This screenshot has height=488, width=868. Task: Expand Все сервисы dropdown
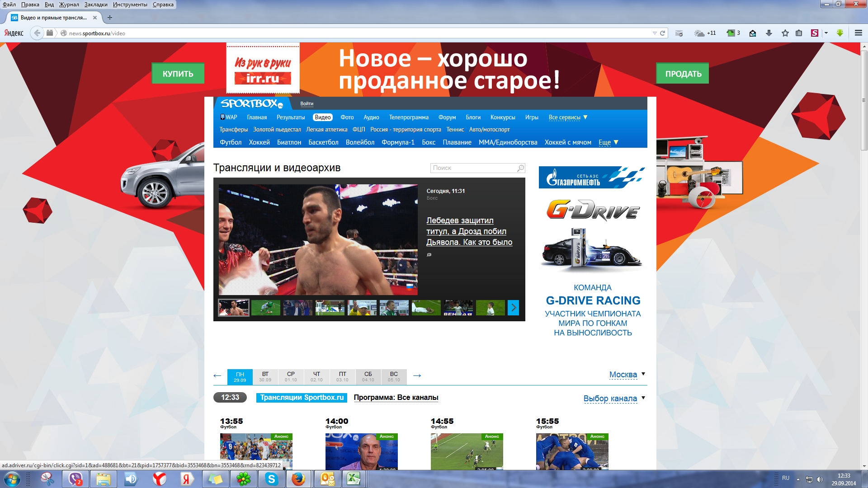(568, 117)
